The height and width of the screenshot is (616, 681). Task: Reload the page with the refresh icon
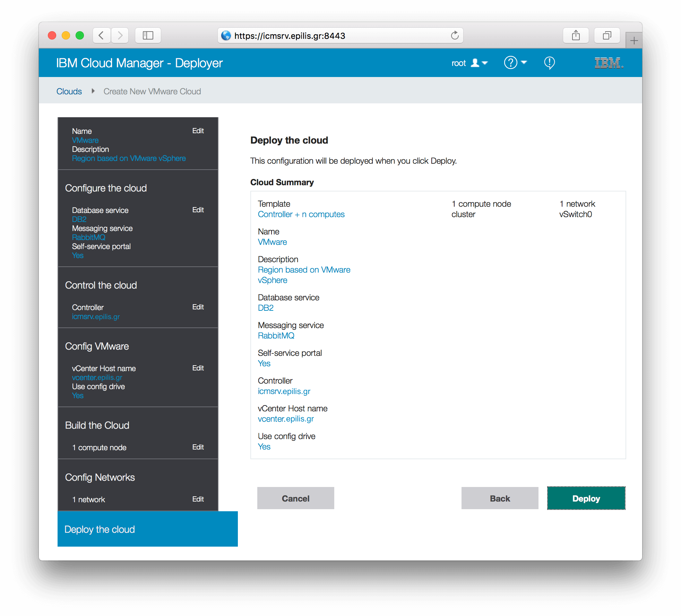(455, 35)
